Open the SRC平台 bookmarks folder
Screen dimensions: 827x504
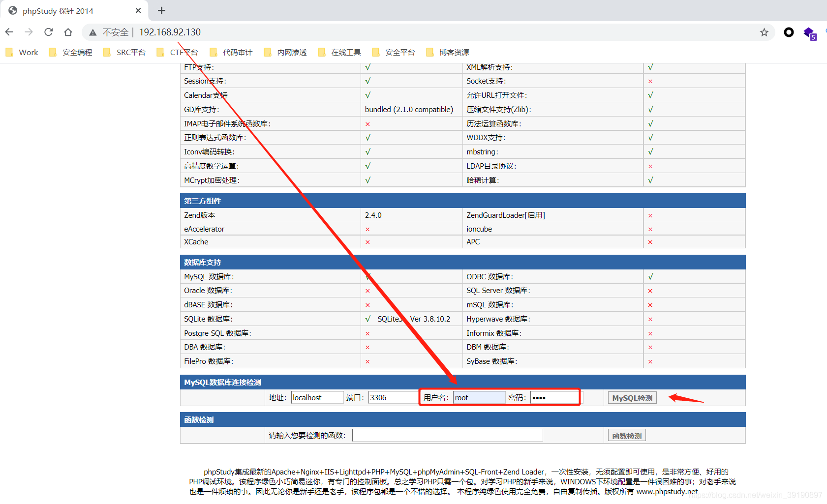pos(124,52)
